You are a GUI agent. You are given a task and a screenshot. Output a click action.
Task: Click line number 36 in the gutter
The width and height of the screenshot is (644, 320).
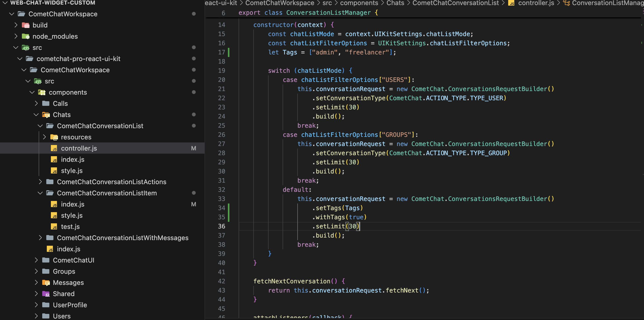click(222, 226)
